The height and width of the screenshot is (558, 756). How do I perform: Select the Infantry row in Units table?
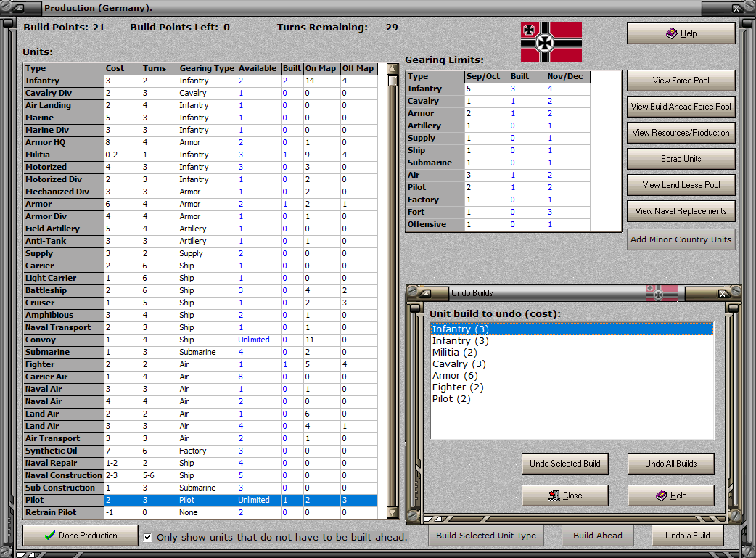200,81
